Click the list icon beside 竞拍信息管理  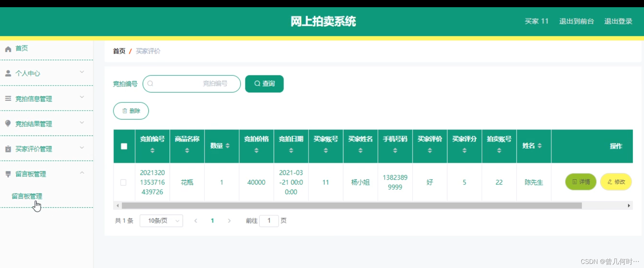coord(8,99)
